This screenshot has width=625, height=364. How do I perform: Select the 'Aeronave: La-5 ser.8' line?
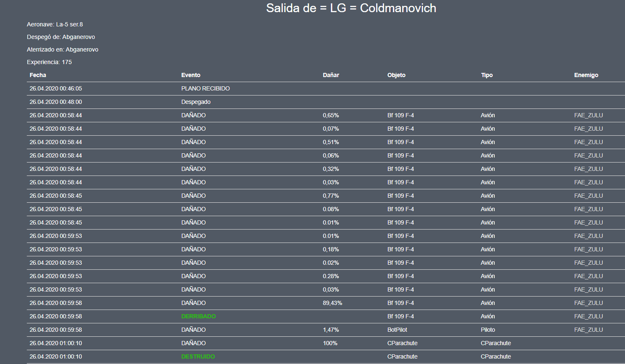tap(55, 24)
